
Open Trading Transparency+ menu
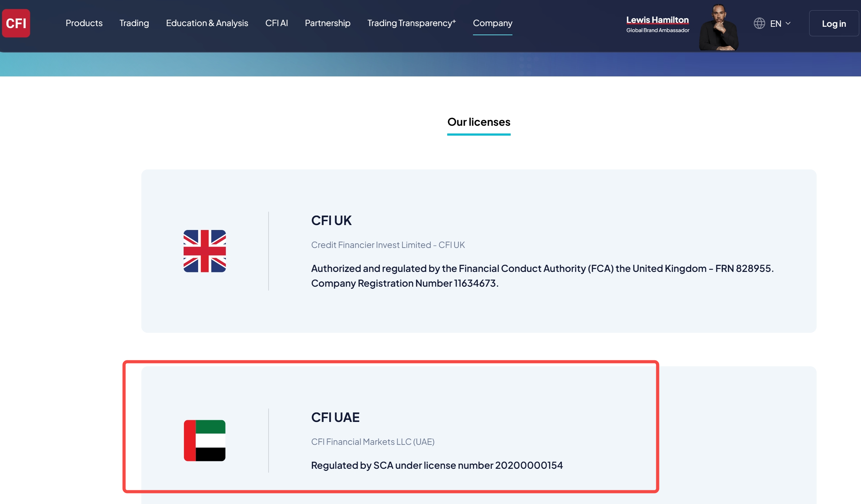point(412,23)
